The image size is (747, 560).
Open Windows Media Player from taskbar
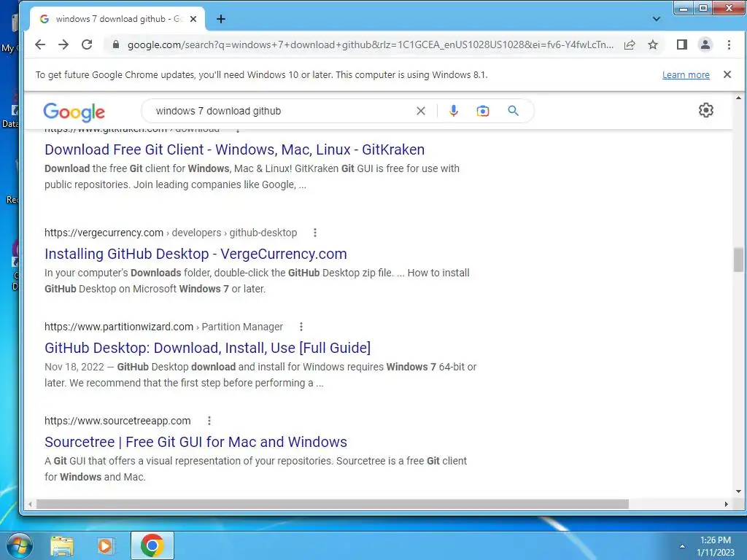(x=106, y=545)
